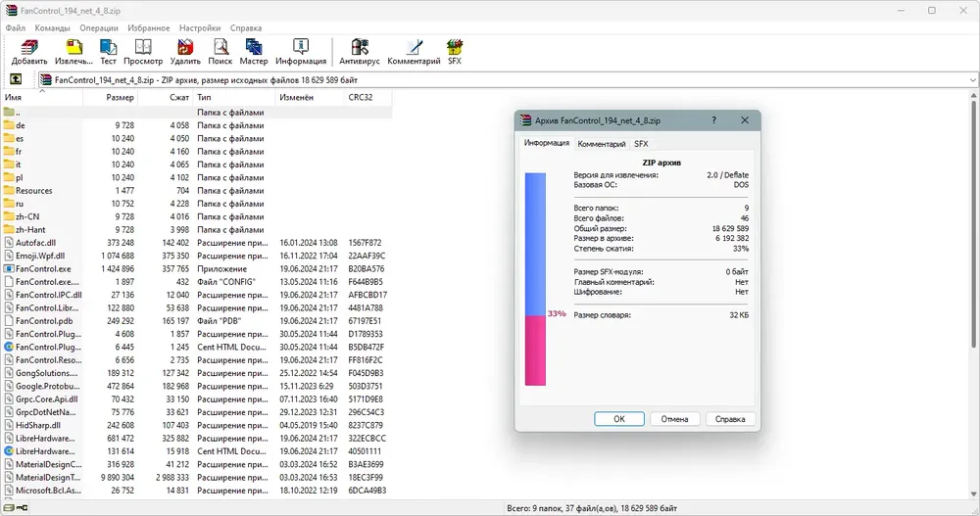Start the Антивирус scan tool

pyautogui.click(x=360, y=52)
